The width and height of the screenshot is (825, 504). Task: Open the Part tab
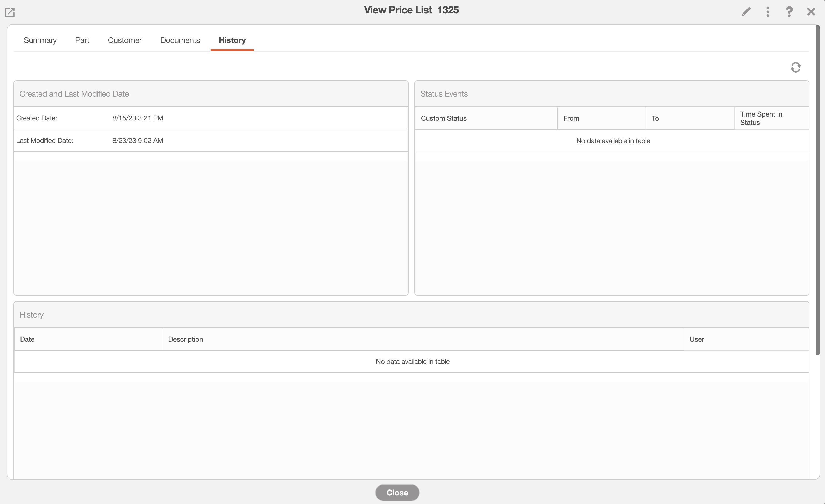click(x=82, y=40)
